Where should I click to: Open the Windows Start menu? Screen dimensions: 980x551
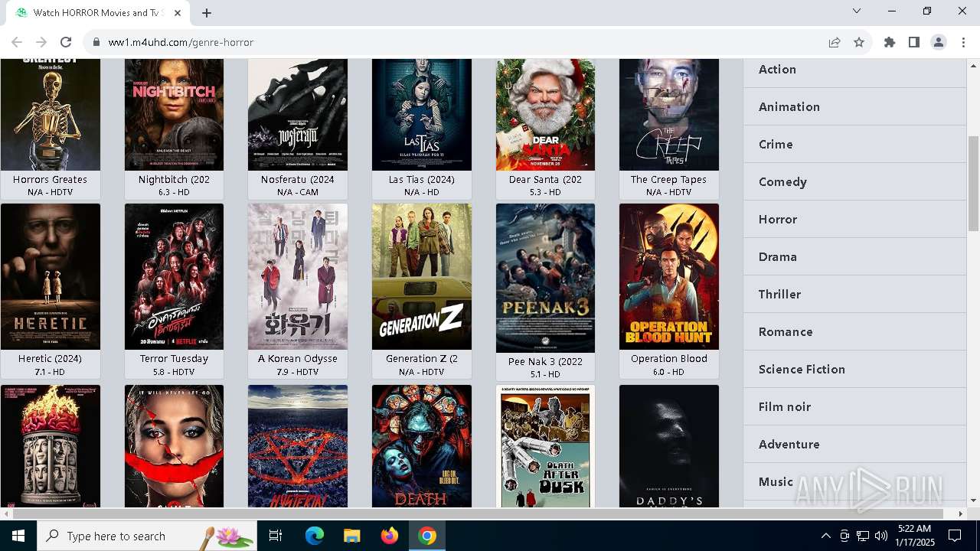(18, 536)
